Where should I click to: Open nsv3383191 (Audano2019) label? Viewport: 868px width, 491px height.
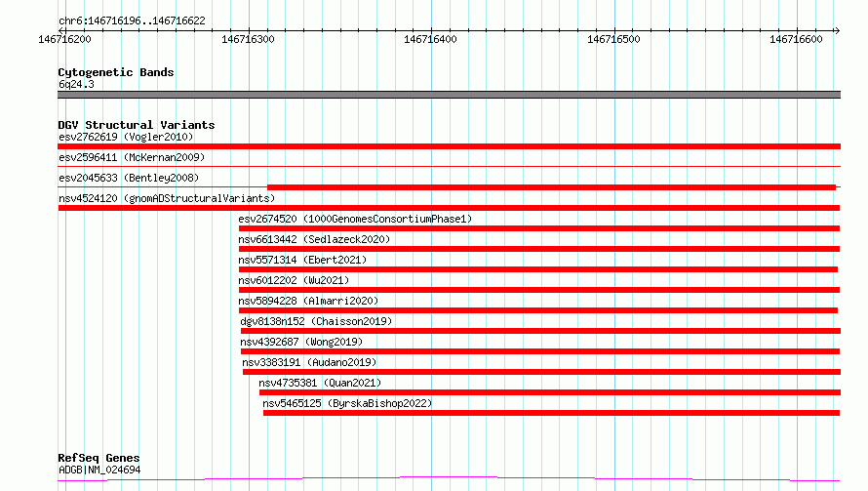[309, 362]
